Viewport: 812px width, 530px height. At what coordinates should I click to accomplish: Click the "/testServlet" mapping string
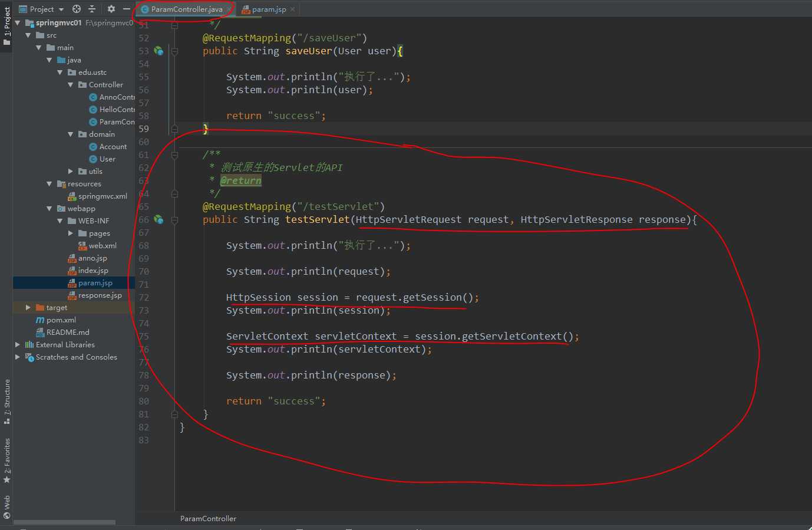click(x=338, y=206)
